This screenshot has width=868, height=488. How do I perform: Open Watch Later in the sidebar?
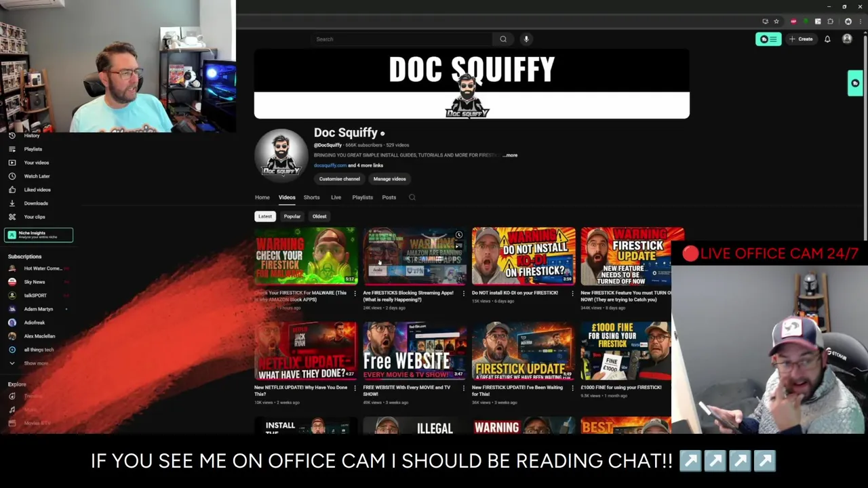click(38, 176)
